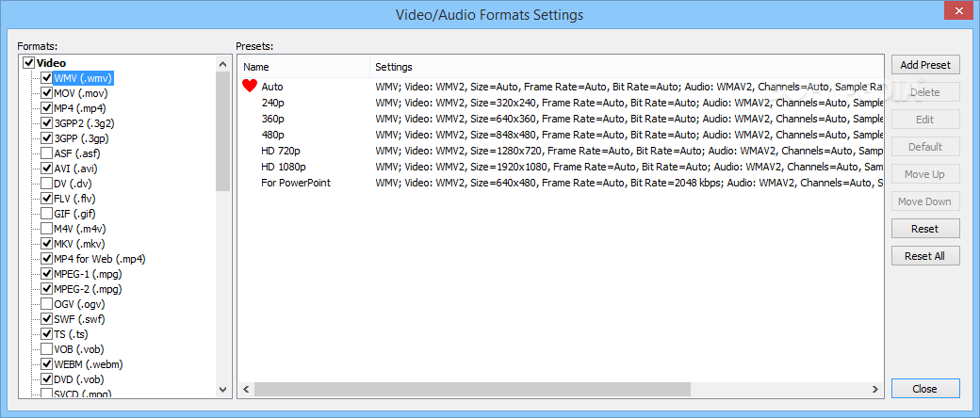Image resolution: width=980 pixels, height=418 pixels.
Task: Click the Reset button
Action: click(x=925, y=229)
